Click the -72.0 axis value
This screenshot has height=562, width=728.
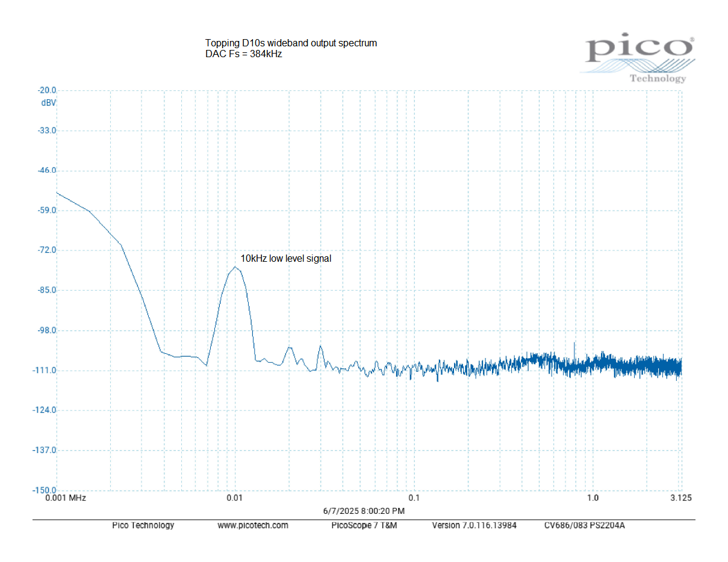tap(47, 250)
